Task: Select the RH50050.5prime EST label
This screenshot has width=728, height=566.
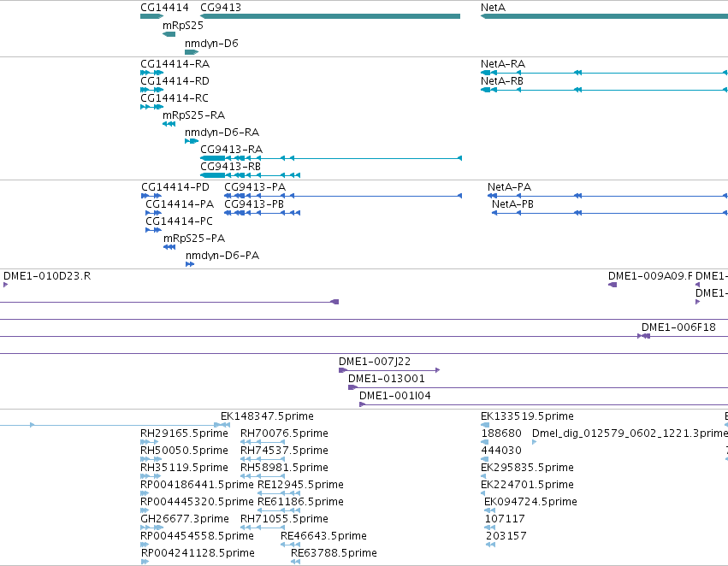Action: point(184,451)
